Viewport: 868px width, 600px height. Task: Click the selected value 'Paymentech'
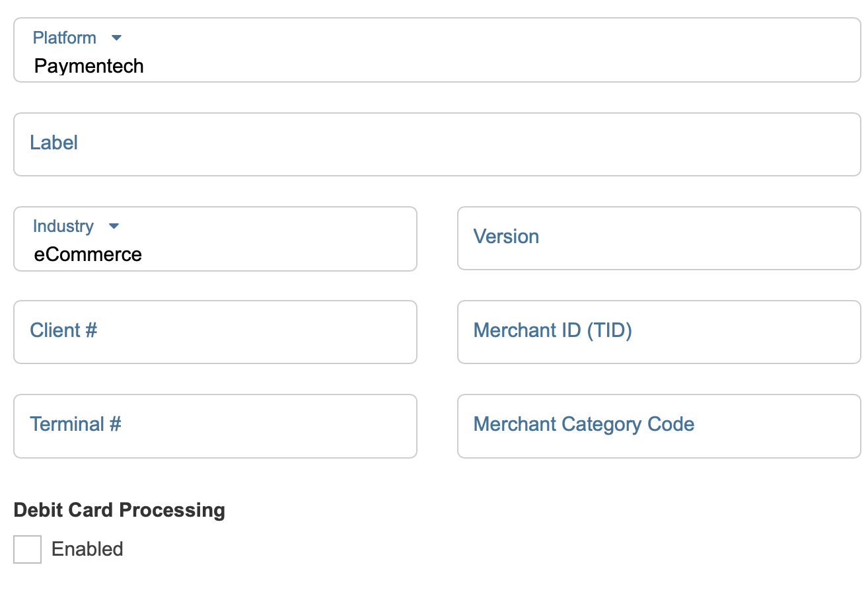[89, 66]
